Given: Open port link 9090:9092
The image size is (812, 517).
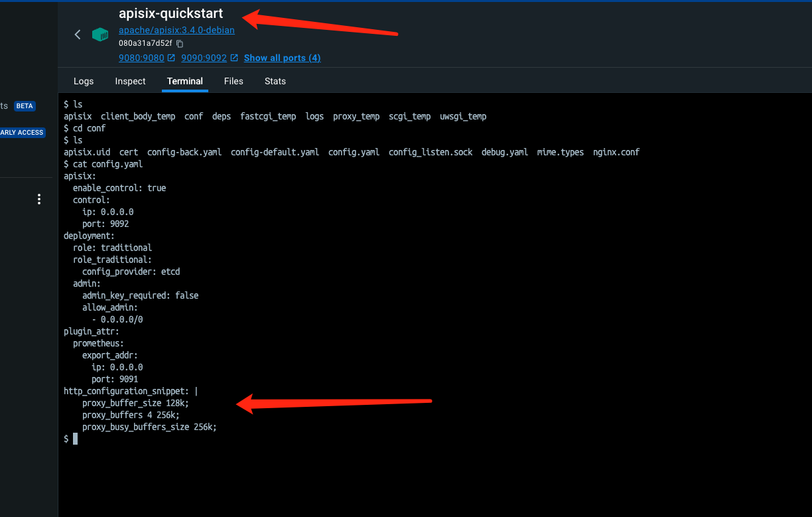Looking at the screenshot, I should [204, 58].
